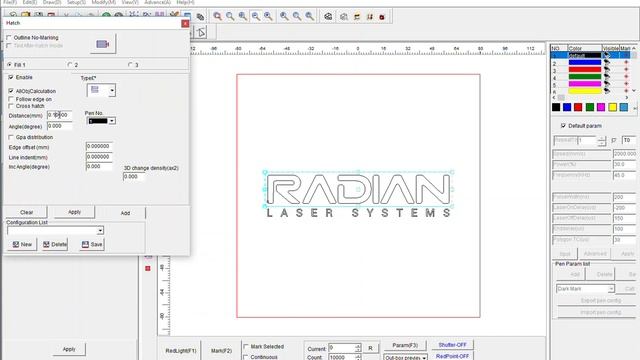Click the Distance(mm) input field
This screenshot has width=640, height=360.
tap(60, 115)
